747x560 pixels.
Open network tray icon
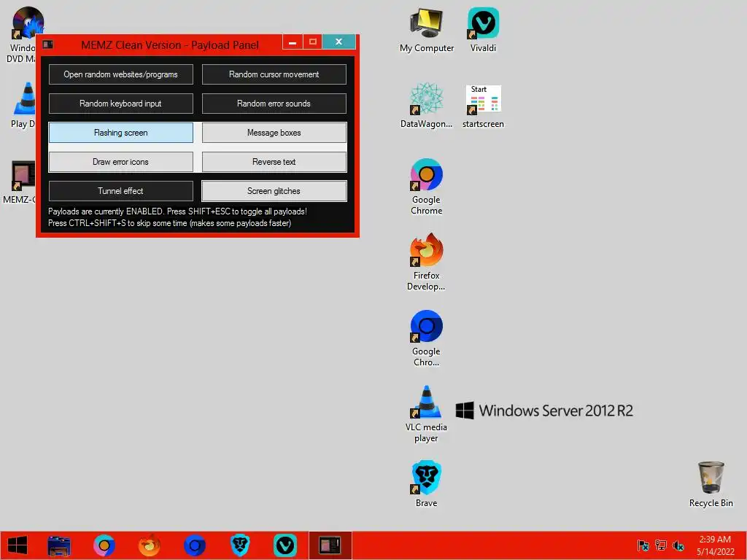pos(661,545)
